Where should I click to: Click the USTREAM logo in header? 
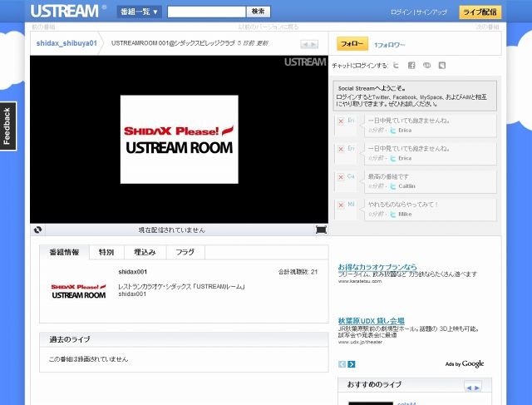65,11
